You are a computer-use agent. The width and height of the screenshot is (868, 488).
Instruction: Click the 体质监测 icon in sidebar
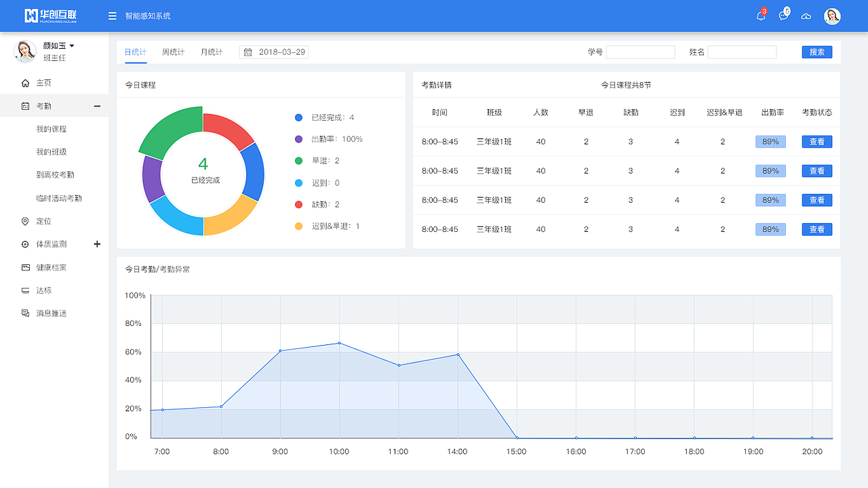coord(26,244)
